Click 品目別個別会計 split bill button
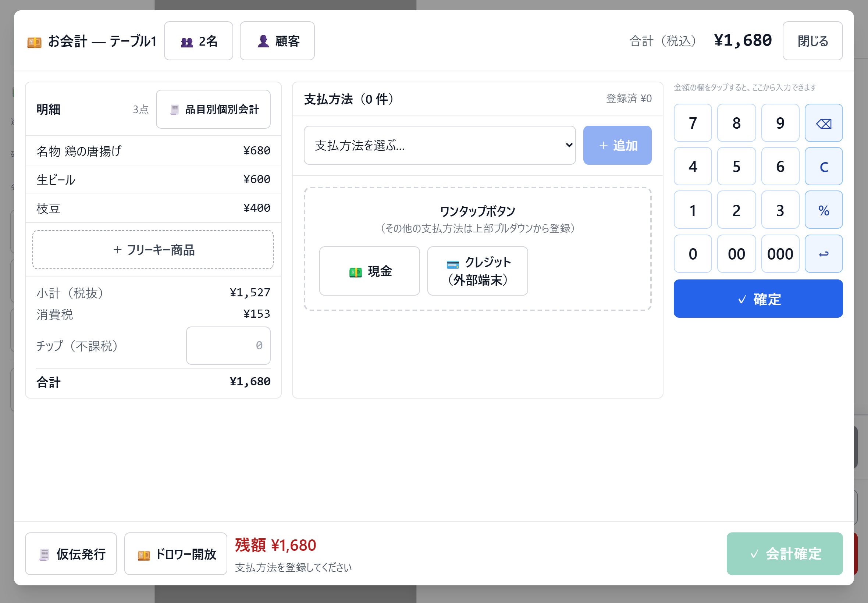This screenshot has width=868, height=603. click(x=213, y=110)
